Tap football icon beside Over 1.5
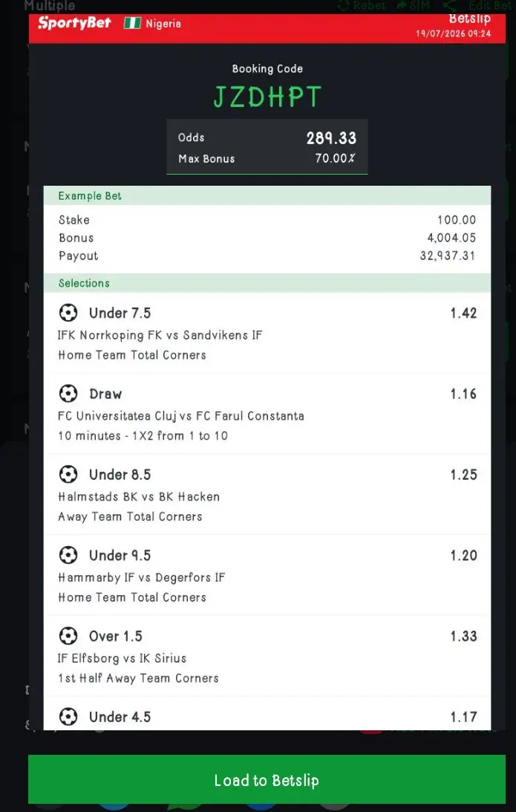 (x=68, y=636)
